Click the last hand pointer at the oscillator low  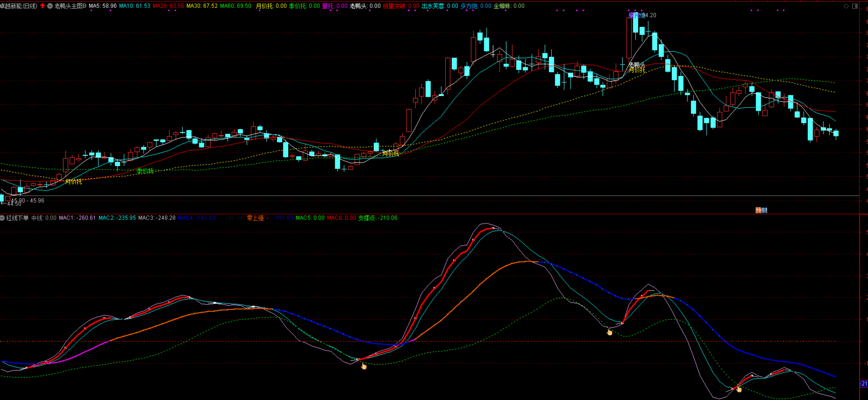[x=739, y=389]
